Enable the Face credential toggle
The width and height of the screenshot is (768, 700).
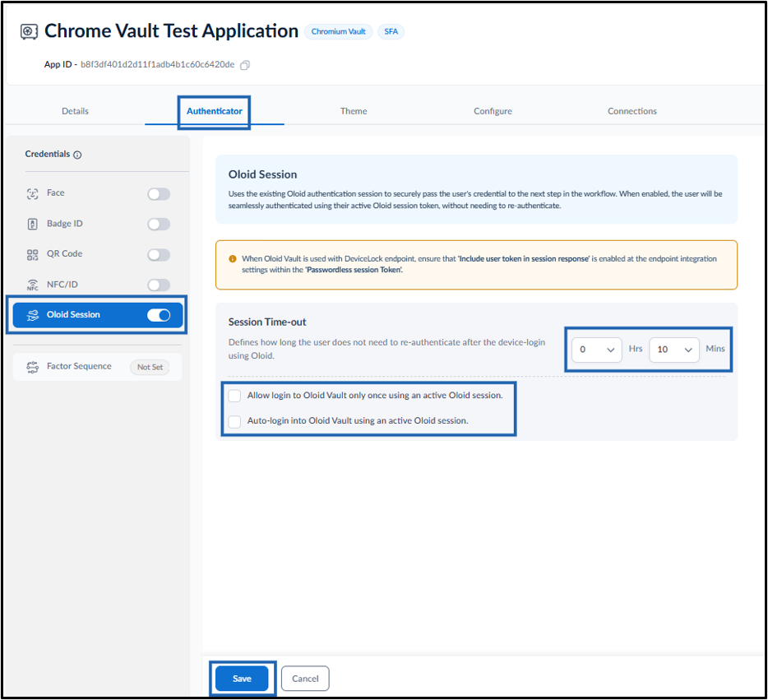(159, 194)
